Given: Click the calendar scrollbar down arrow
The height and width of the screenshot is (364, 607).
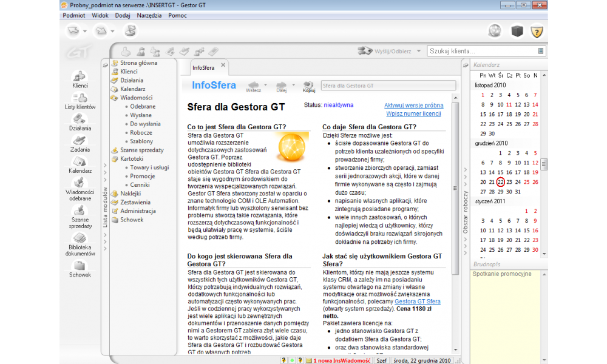Looking at the screenshot, I should pos(544,254).
